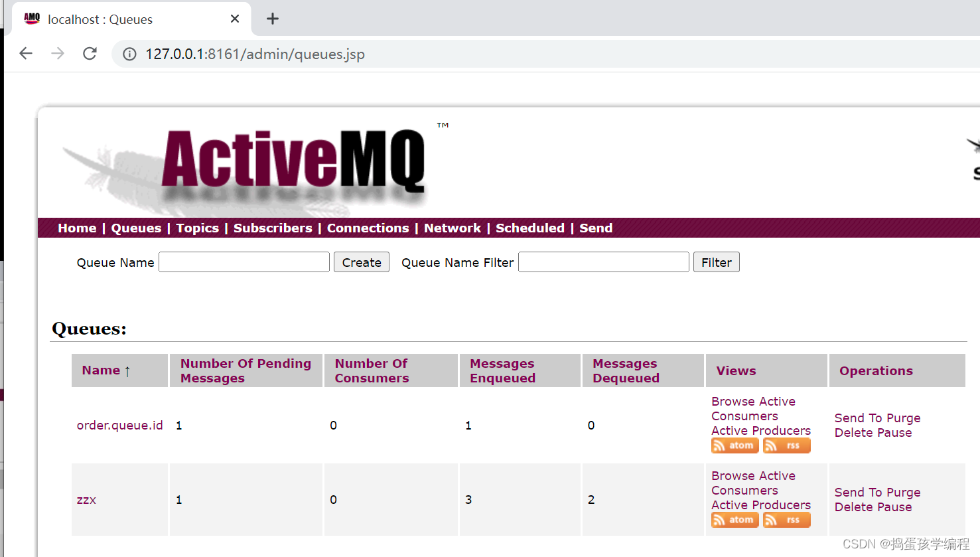Delete the order.queue.id queue
The height and width of the screenshot is (557, 980).
tap(853, 433)
